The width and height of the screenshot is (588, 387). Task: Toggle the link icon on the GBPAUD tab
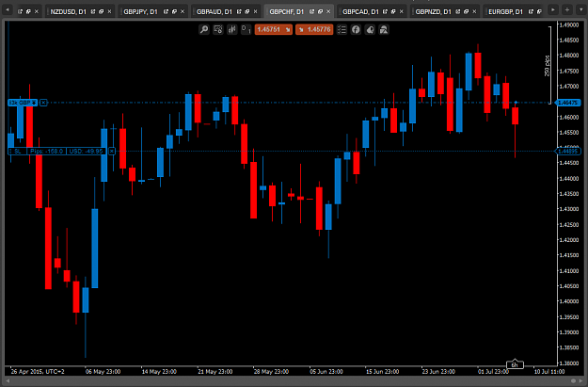tap(239, 11)
